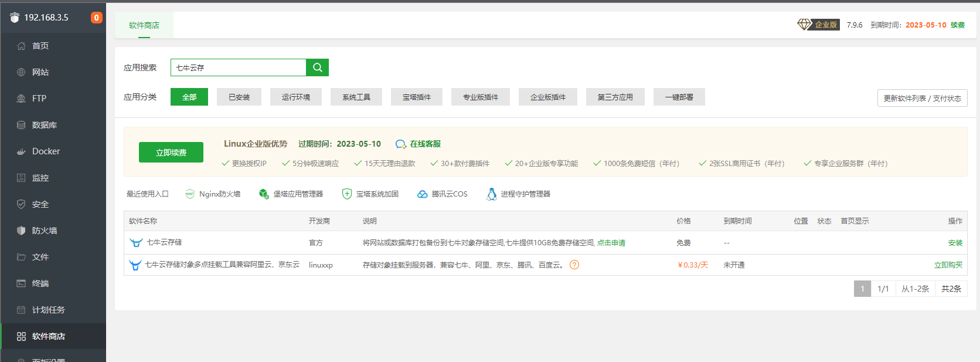Image resolution: width=980 pixels, height=362 pixels.
Task: Click the 堡塔应用管理器 cube icon
Action: coord(264,194)
